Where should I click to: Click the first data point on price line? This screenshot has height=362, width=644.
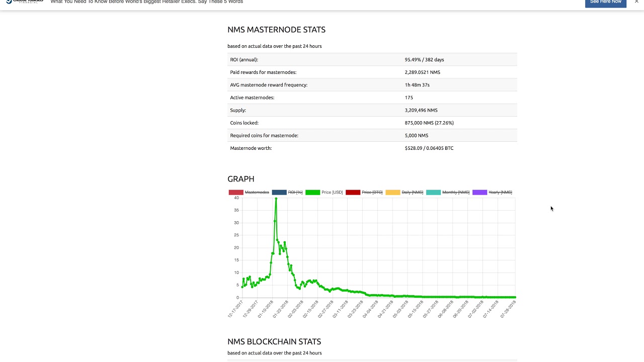point(243,287)
